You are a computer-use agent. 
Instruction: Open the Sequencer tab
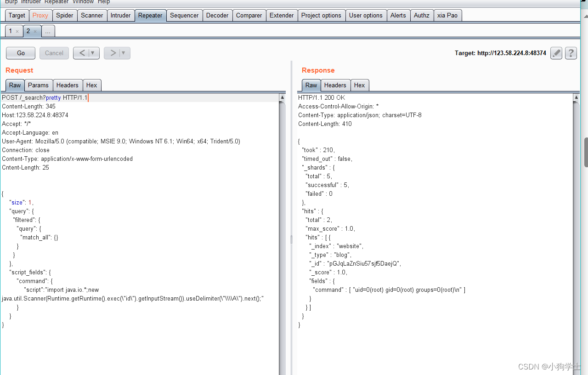tap(184, 15)
